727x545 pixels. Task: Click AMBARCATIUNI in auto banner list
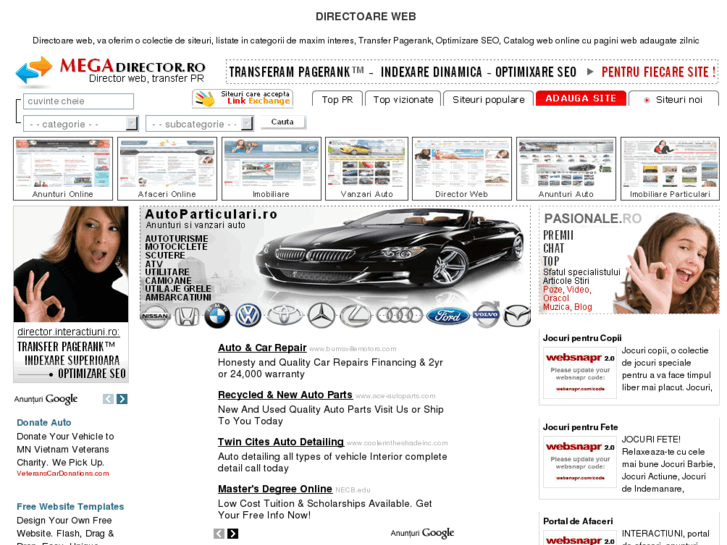point(178,297)
